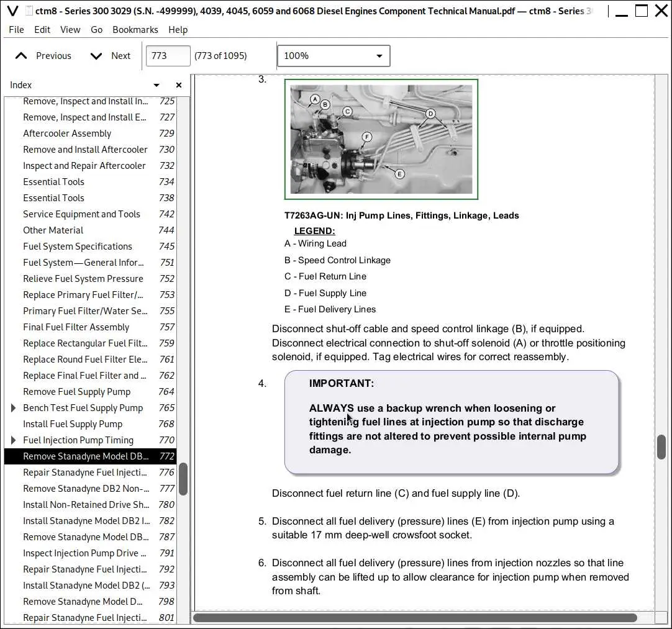
Task: Select the Aftercooler Assembly index entry
Action: pos(90,133)
